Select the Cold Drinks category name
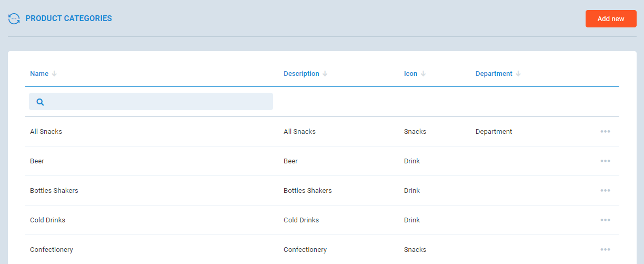 click(x=47, y=220)
